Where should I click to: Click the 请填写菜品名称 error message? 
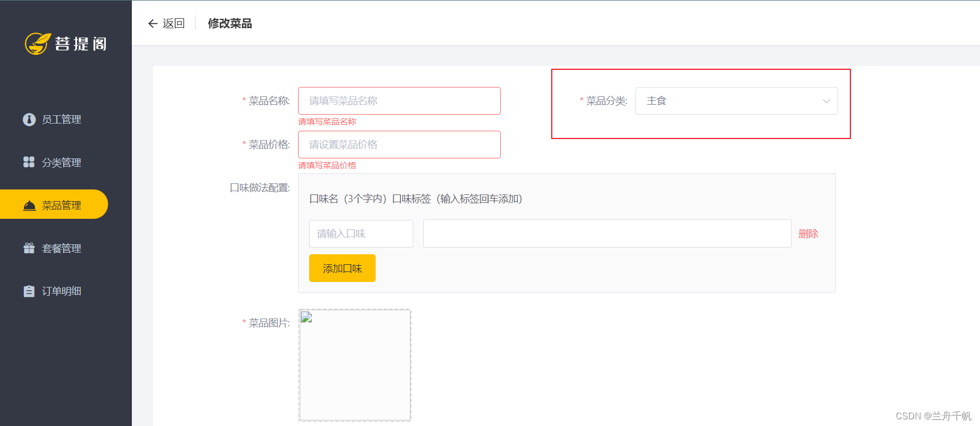[327, 121]
